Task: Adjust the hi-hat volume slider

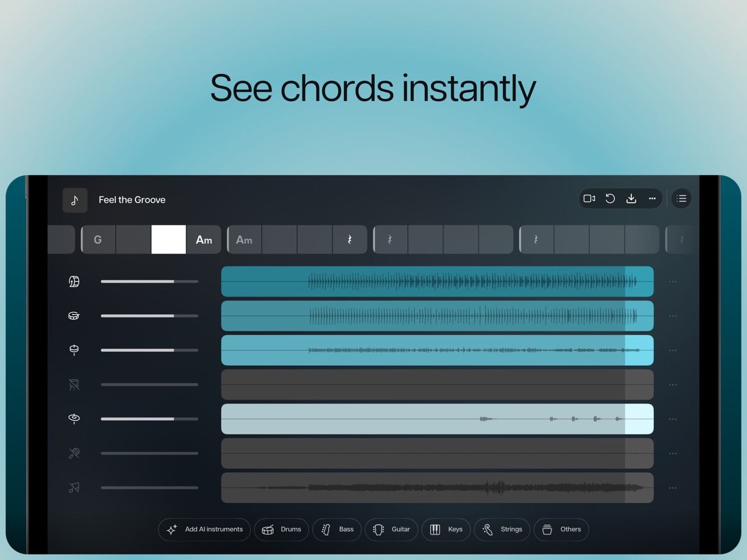Action: click(x=150, y=350)
